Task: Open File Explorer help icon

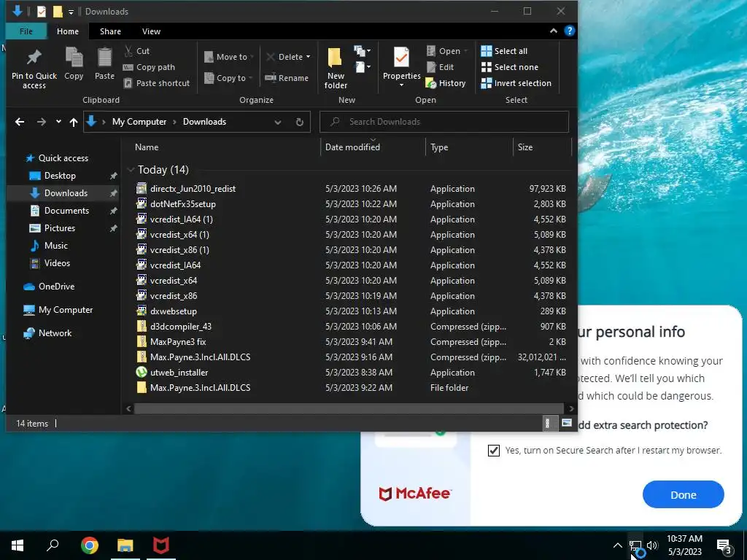Action: pos(569,31)
